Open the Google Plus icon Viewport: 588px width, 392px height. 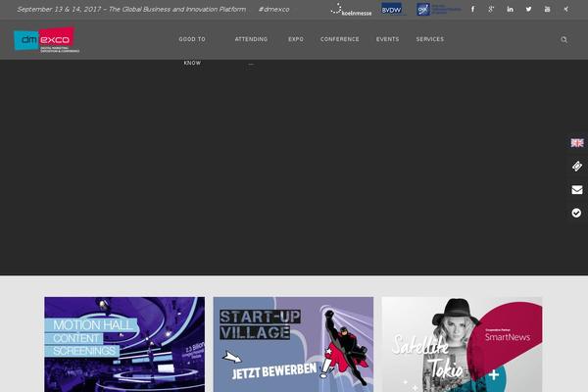click(491, 9)
